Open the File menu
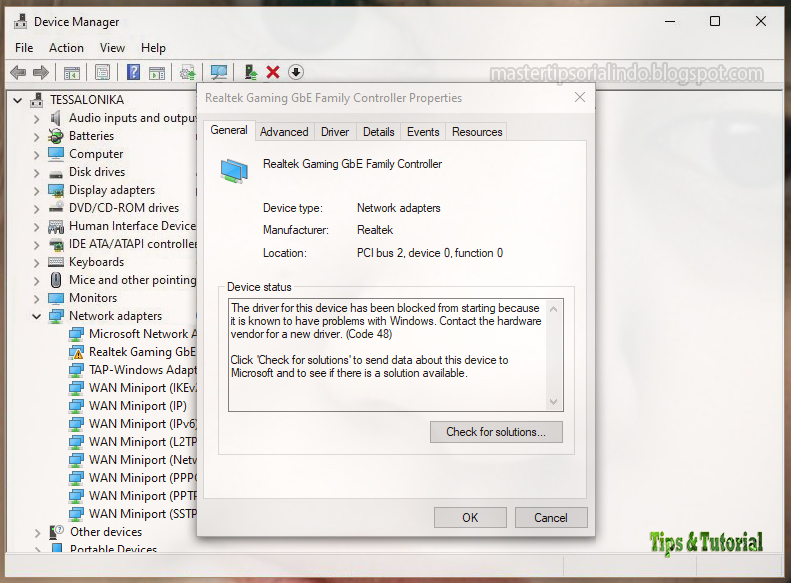The height and width of the screenshot is (583, 791). (x=24, y=48)
